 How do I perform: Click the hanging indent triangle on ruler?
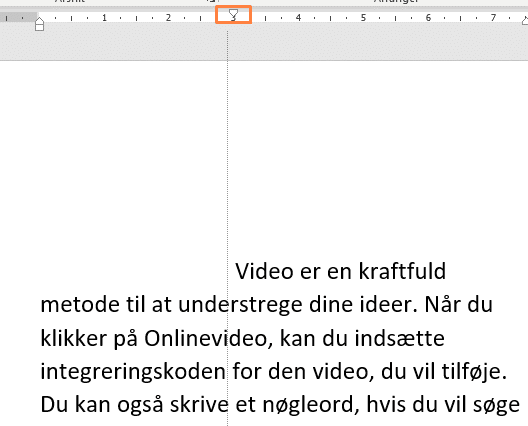tap(39, 21)
